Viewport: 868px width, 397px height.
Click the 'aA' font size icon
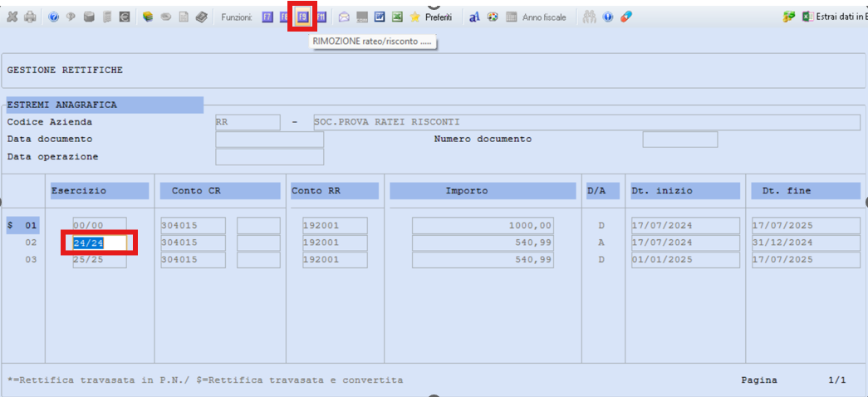473,17
